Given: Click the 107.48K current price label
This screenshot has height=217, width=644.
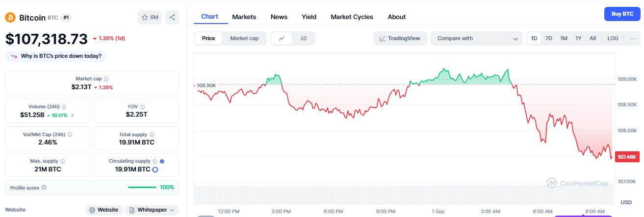Looking at the screenshot, I should tap(627, 157).
